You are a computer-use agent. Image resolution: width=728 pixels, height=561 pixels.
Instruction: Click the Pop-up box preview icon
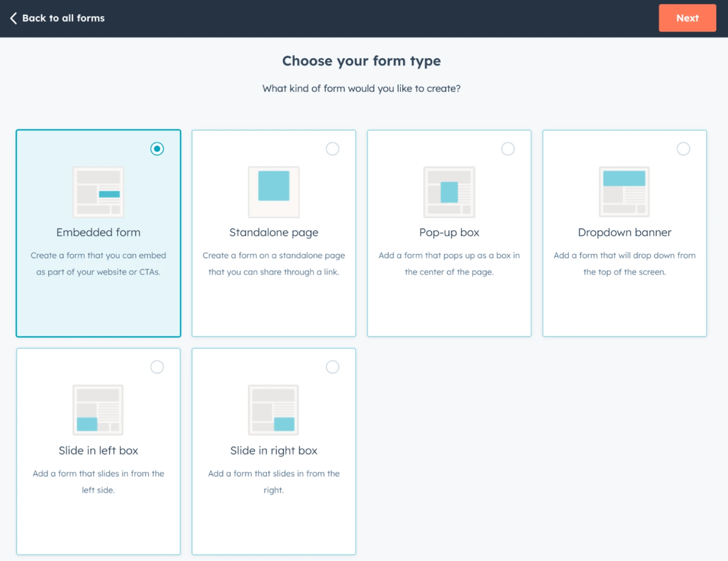point(449,192)
